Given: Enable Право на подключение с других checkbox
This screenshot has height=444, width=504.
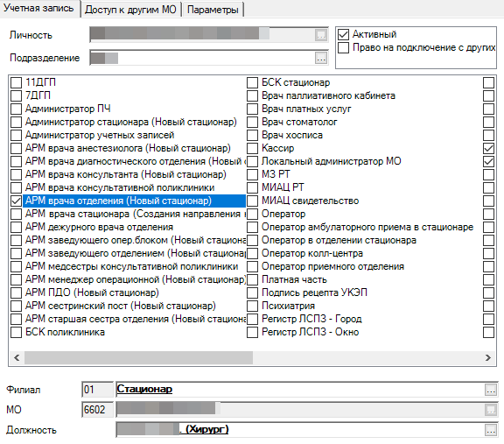Looking at the screenshot, I should pyautogui.click(x=343, y=47).
